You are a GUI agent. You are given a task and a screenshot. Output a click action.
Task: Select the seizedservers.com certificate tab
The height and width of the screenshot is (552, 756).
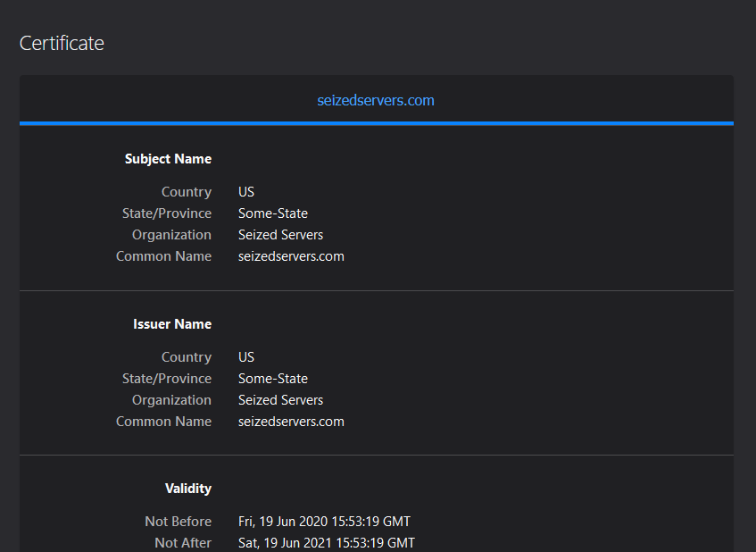pyautogui.click(x=376, y=100)
